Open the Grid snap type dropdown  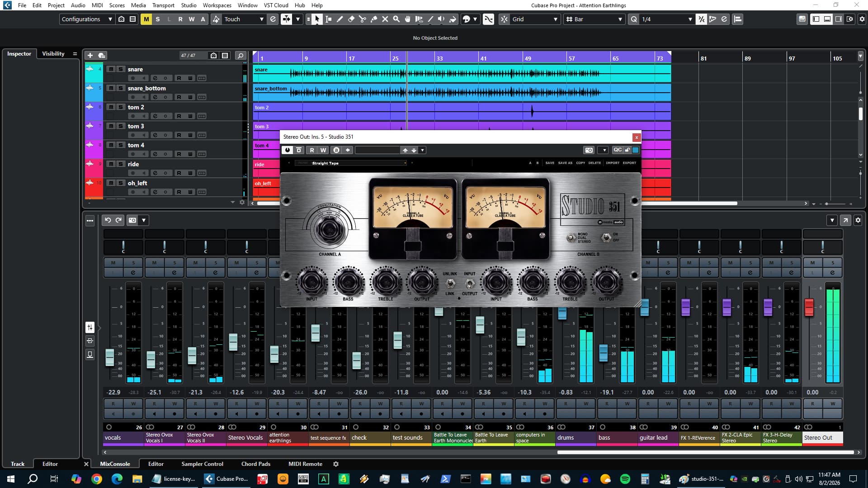point(535,19)
